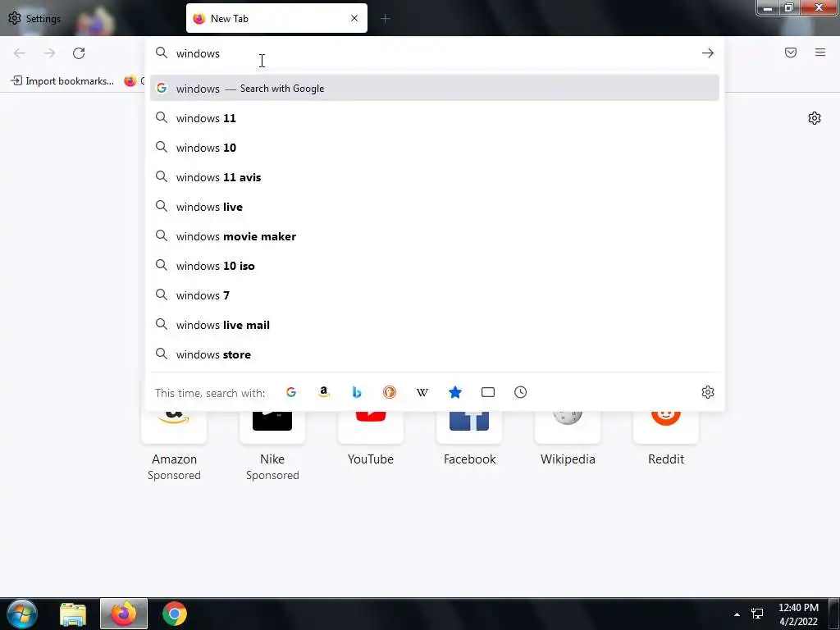
Task: Click Firefox bookmark icon in bookmarks bar
Action: pyautogui.click(x=130, y=81)
